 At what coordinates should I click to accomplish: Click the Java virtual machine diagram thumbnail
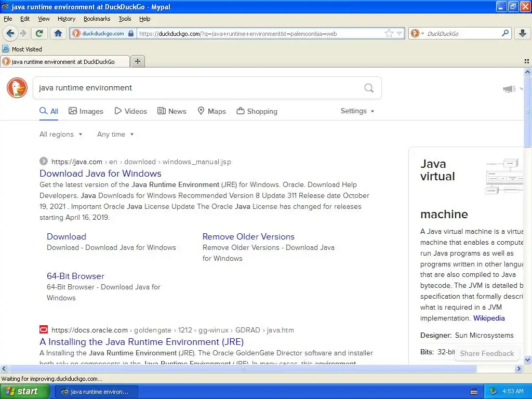click(504, 176)
